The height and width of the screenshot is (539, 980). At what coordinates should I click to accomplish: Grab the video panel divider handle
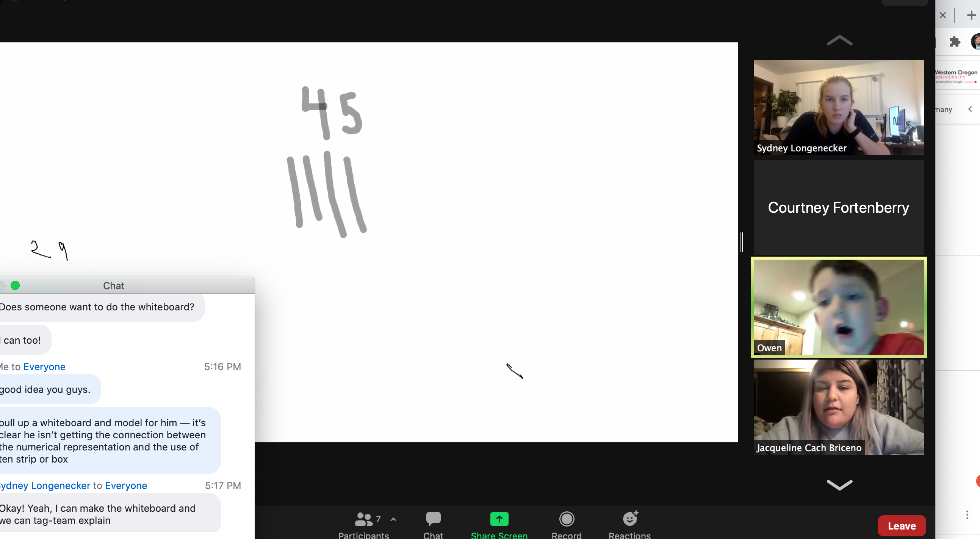pos(741,242)
